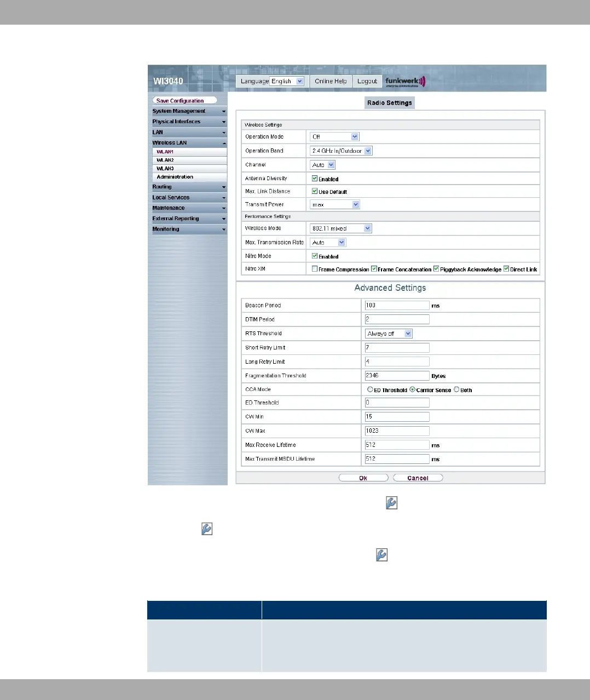Expand the Monitoring menu
Viewport: 590px width, 700px height.
click(189, 229)
